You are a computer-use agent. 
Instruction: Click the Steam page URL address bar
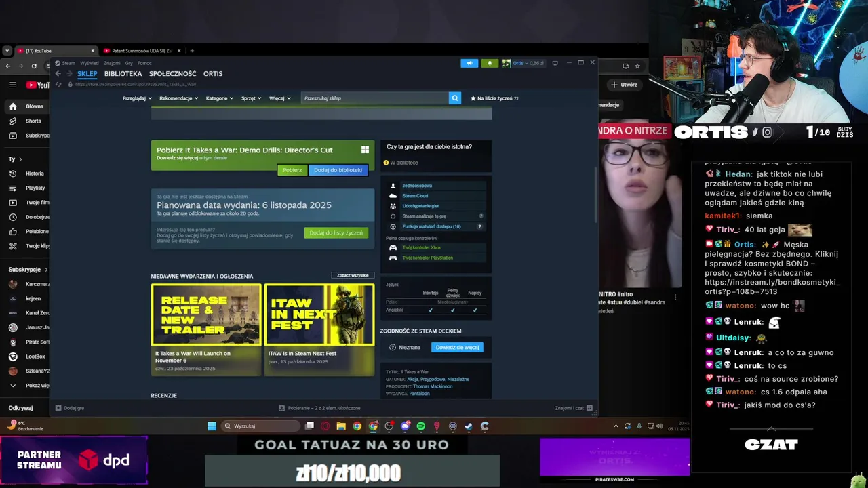[136, 84]
